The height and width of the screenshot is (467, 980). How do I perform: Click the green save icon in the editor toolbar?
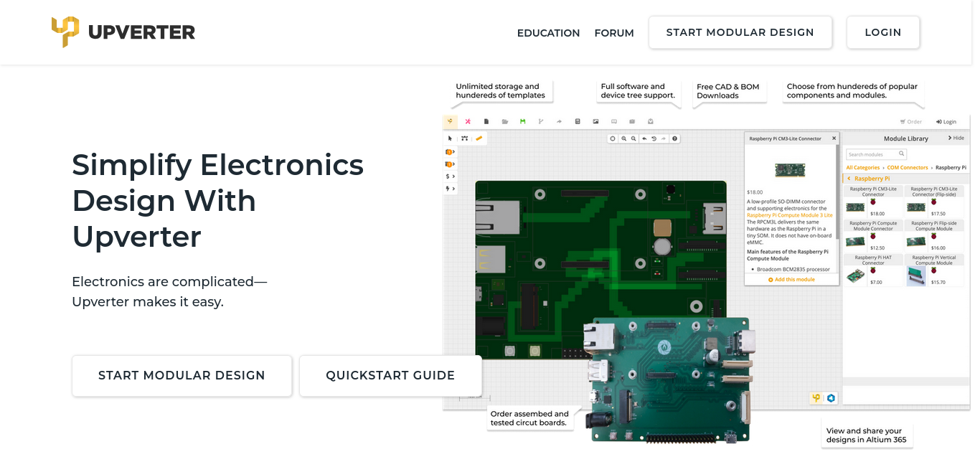coord(522,121)
